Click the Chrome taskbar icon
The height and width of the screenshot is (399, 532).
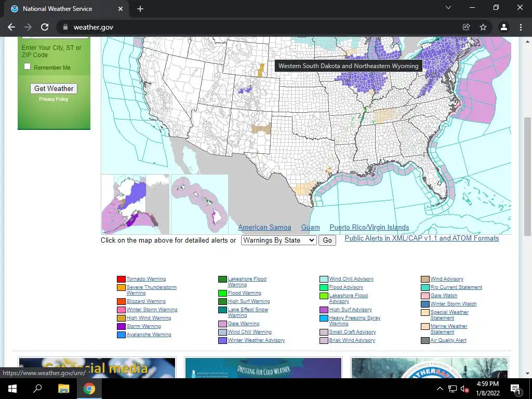[89, 389]
